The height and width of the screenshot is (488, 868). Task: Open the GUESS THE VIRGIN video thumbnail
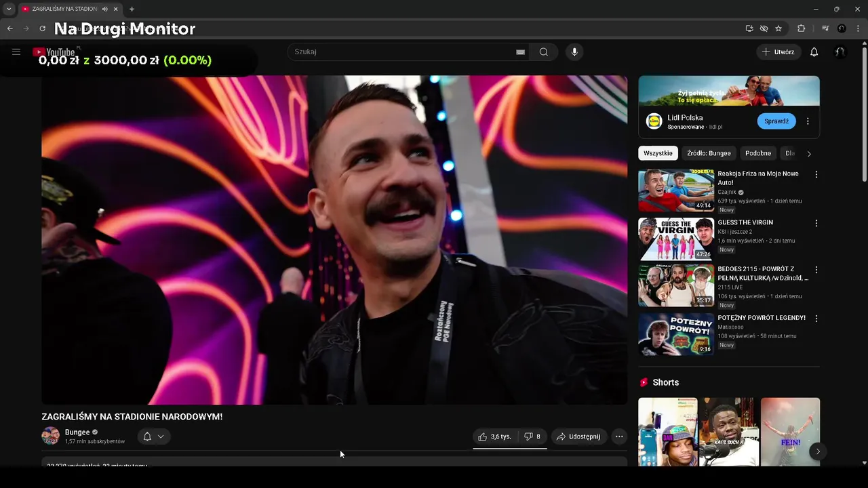point(676,239)
